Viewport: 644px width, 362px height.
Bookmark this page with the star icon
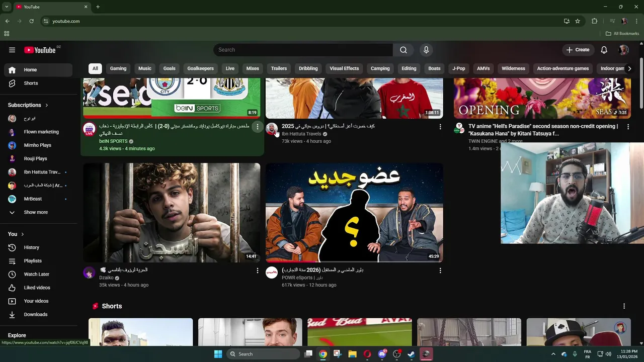(x=578, y=21)
